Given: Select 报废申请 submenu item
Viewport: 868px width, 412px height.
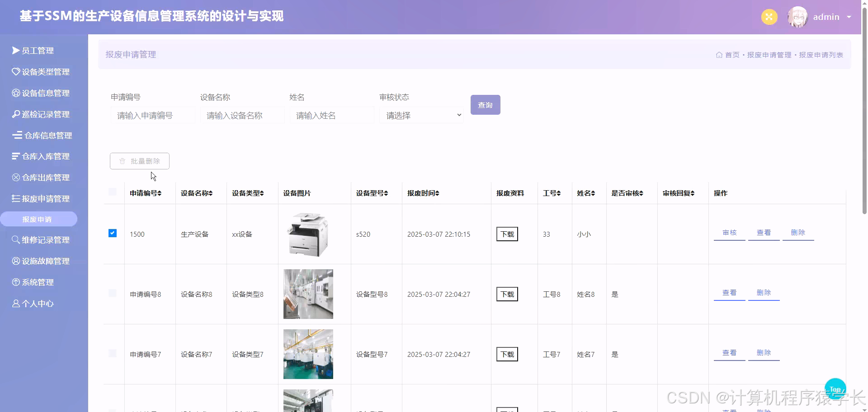Looking at the screenshot, I should click(38, 219).
